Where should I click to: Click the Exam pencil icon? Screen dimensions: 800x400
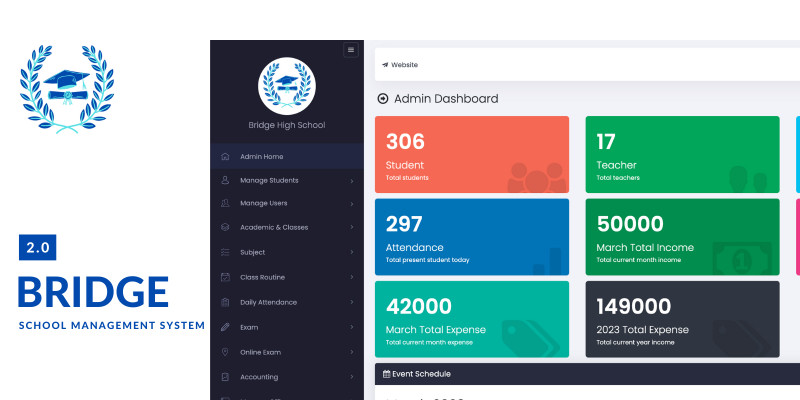point(225,327)
